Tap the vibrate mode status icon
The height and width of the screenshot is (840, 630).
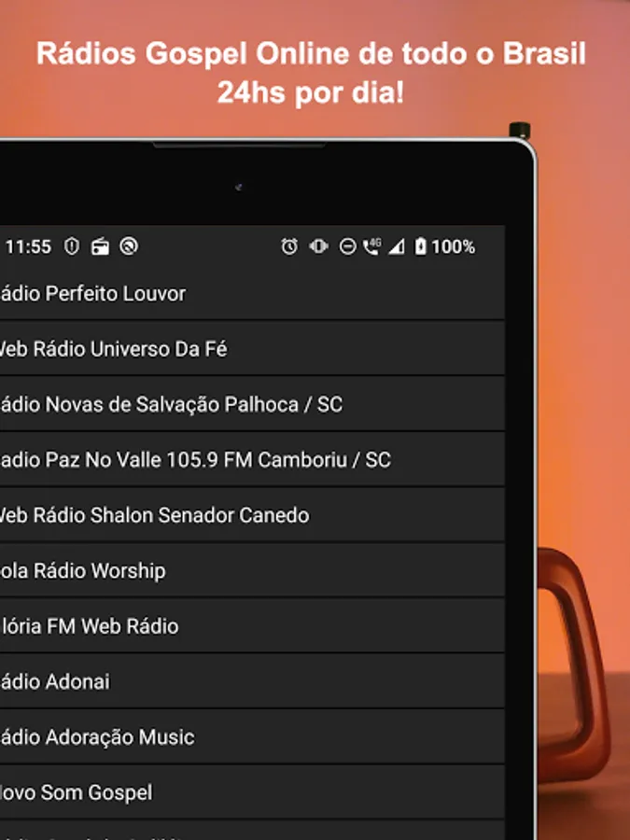tap(319, 246)
